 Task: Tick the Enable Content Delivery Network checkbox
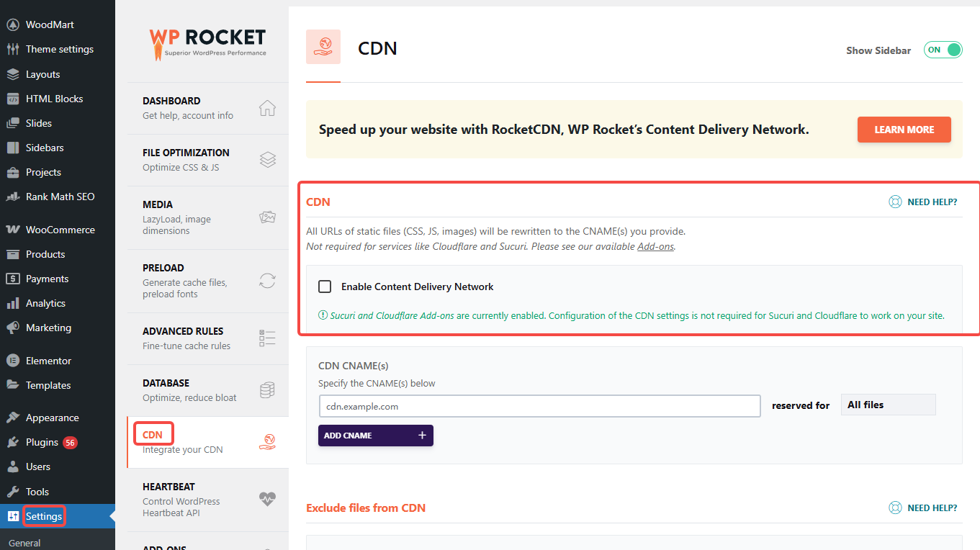[x=325, y=287]
